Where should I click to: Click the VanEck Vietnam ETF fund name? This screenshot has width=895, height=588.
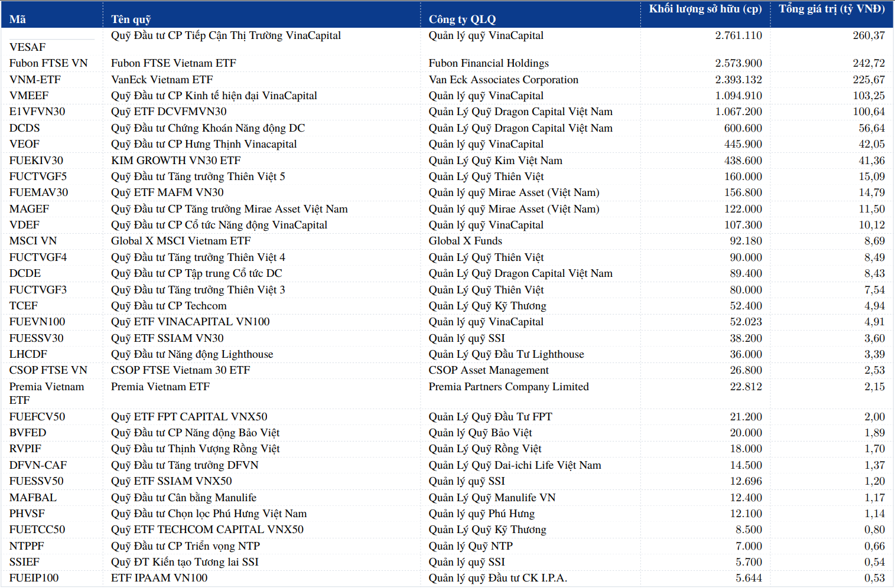[164, 79]
